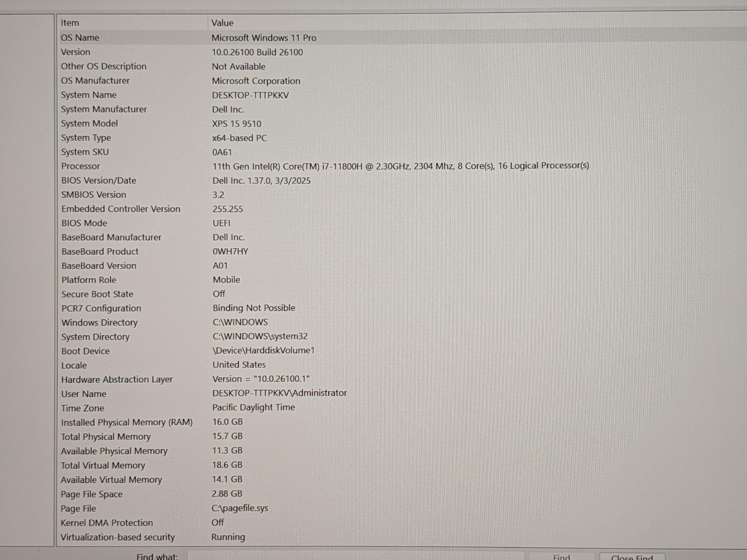This screenshot has width=747, height=560.
Task: Click '11.3 GB' value
Action: 227,451
